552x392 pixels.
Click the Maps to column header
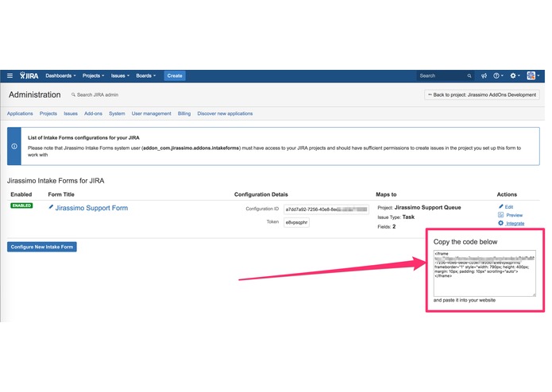coord(386,194)
